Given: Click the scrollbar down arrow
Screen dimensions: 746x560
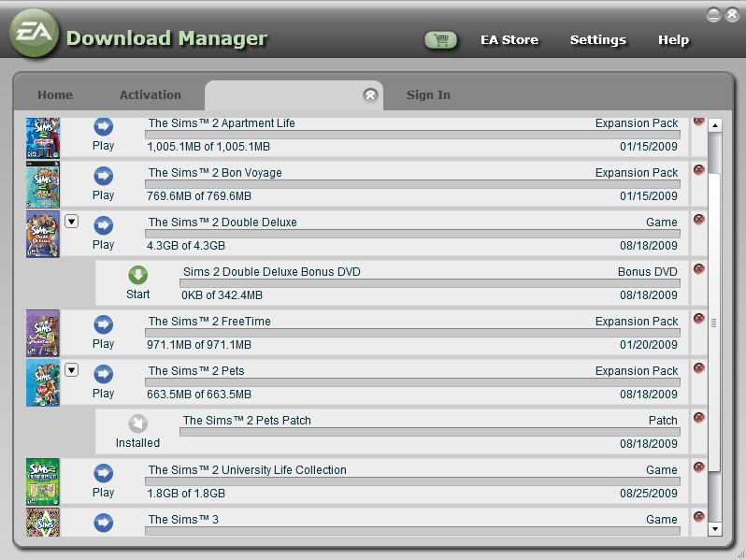Looking at the screenshot, I should tap(714, 528).
